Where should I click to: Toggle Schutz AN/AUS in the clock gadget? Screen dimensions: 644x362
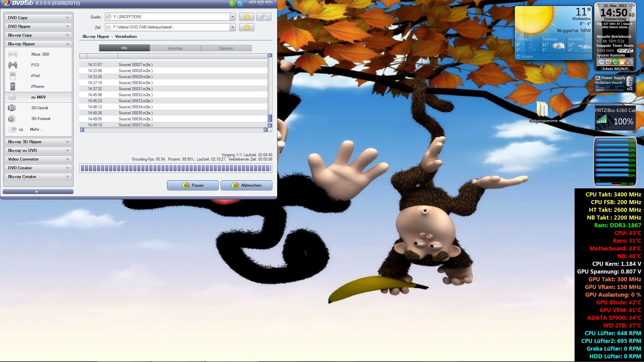point(615,69)
